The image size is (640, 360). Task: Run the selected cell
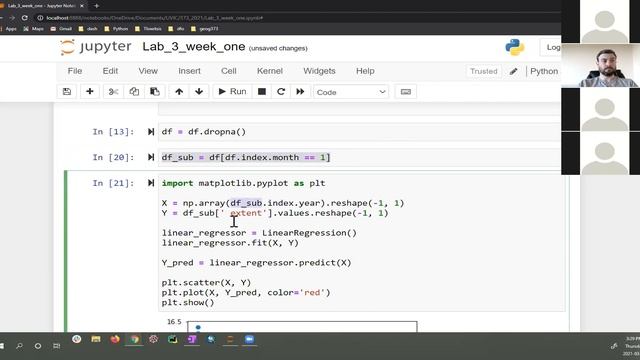click(x=232, y=92)
